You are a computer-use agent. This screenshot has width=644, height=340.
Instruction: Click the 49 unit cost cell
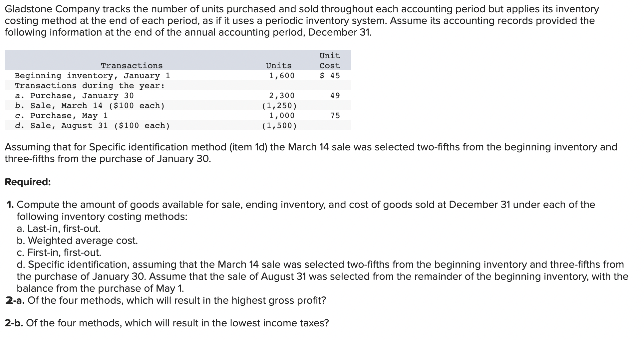(x=335, y=96)
